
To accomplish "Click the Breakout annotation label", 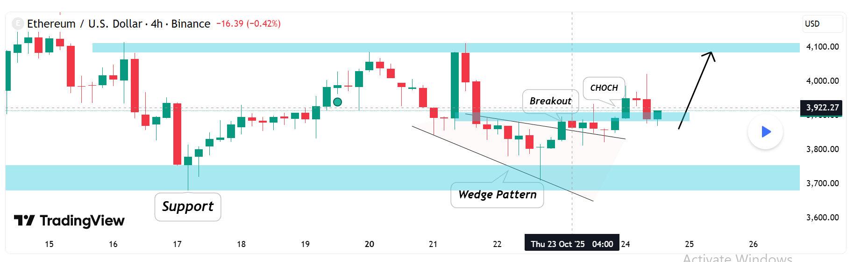I will click(550, 101).
